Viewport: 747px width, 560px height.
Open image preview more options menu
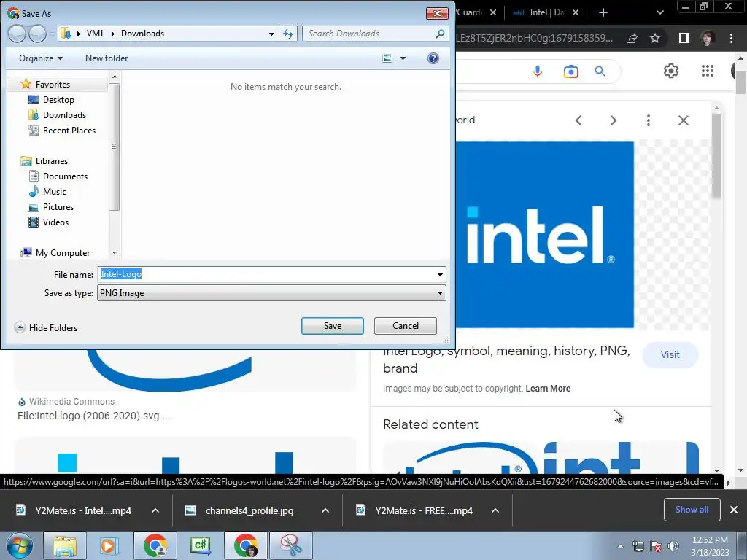pyautogui.click(x=648, y=120)
